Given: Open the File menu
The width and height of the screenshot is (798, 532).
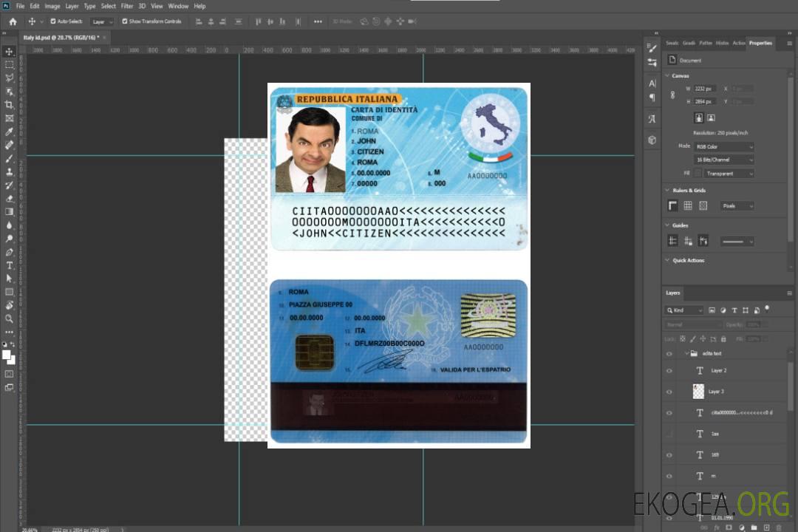Looking at the screenshot, I should (21, 6).
